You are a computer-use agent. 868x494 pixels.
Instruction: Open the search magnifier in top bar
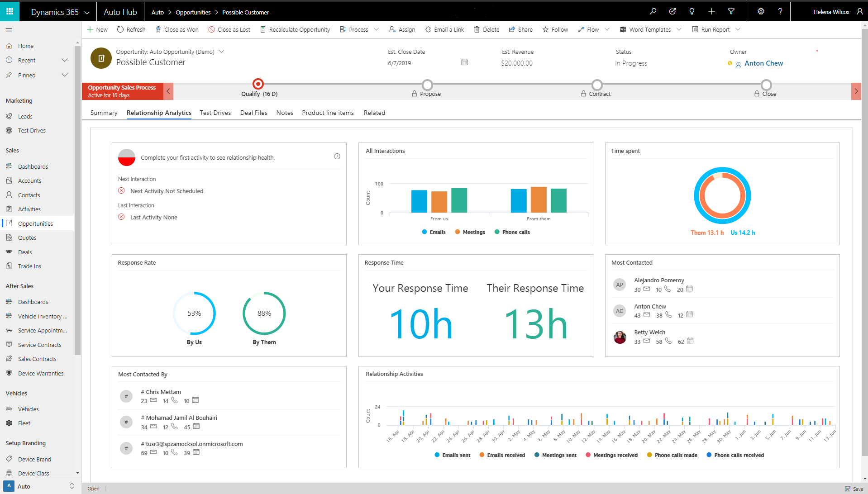point(653,12)
